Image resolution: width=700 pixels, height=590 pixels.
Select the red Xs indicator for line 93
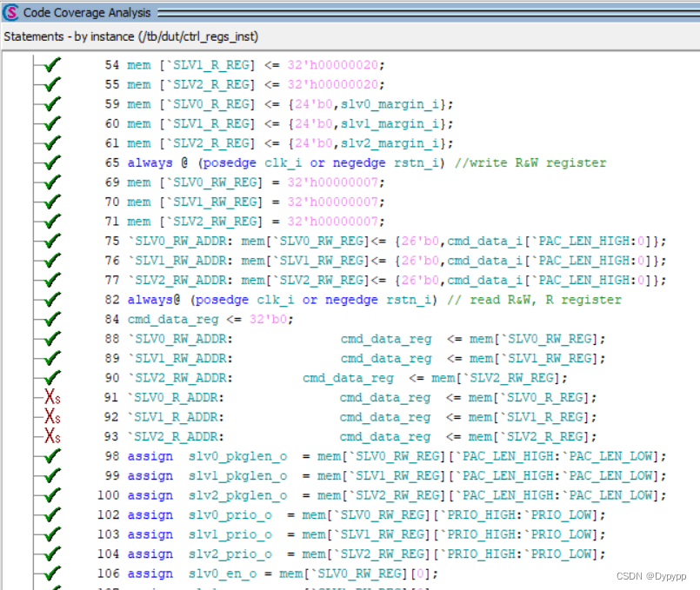pyautogui.click(x=50, y=436)
